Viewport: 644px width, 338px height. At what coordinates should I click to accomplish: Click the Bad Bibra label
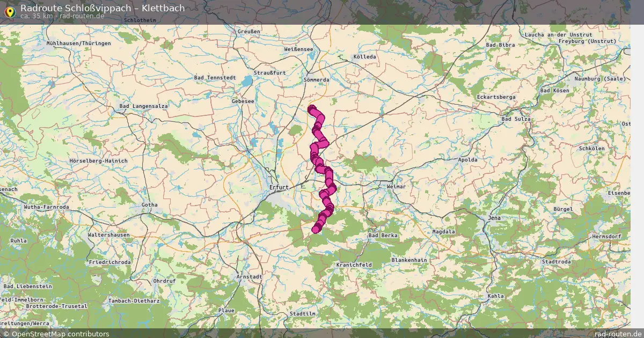point(500,45)
